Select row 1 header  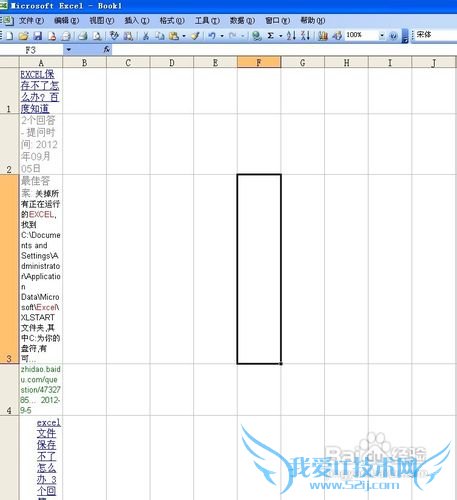click(9, 91)
